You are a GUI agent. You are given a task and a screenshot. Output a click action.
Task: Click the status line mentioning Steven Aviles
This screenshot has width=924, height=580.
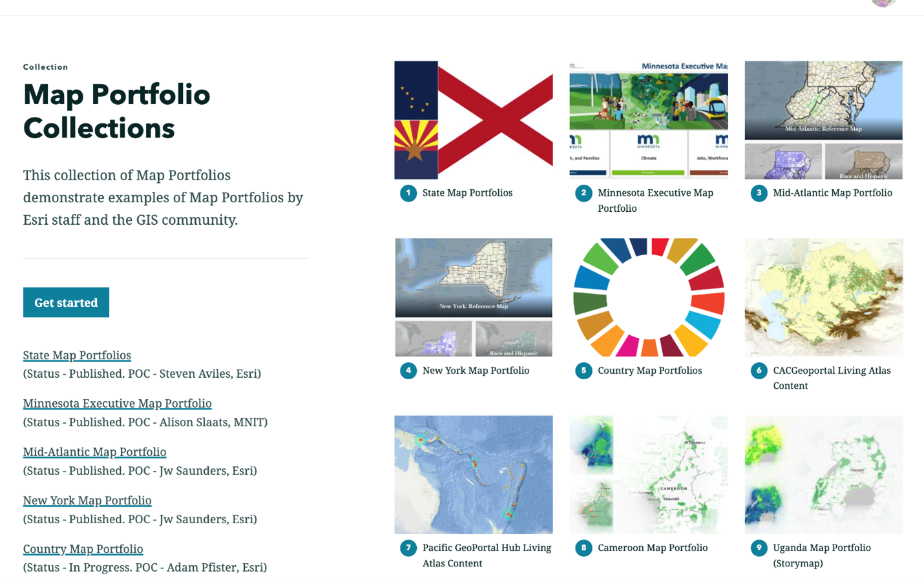[142, 373]
